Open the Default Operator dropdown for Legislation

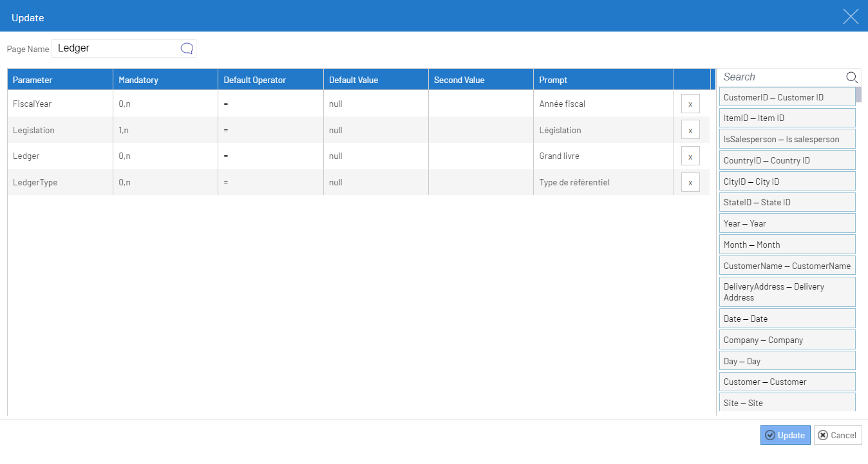click(x=270, y=129)
